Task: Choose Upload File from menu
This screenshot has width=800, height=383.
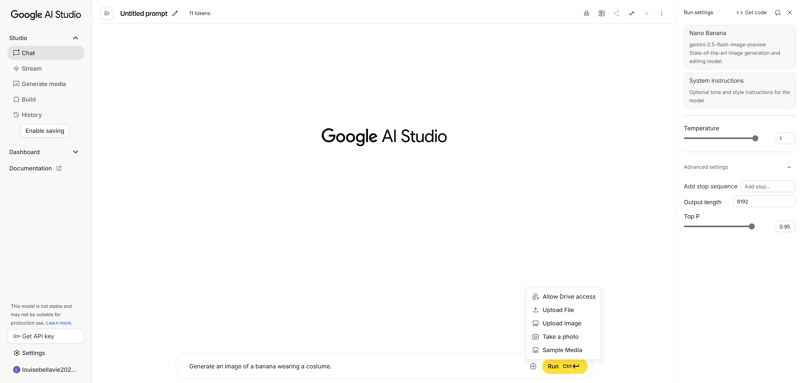Action: [564, 310]
